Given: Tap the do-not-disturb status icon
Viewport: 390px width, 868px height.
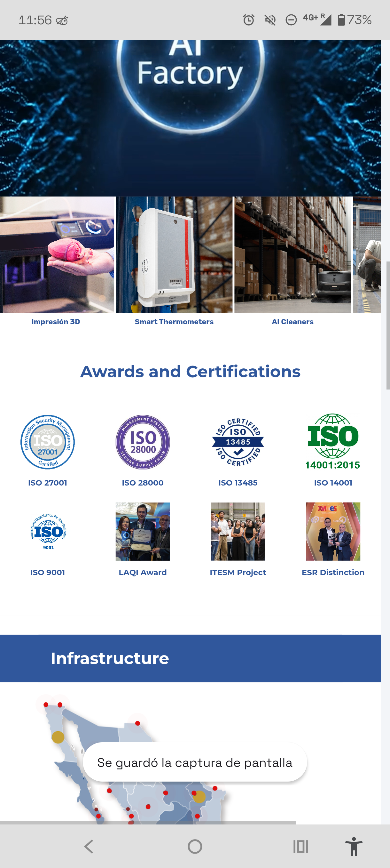Looking at the screenshot, I should point(291,20).
